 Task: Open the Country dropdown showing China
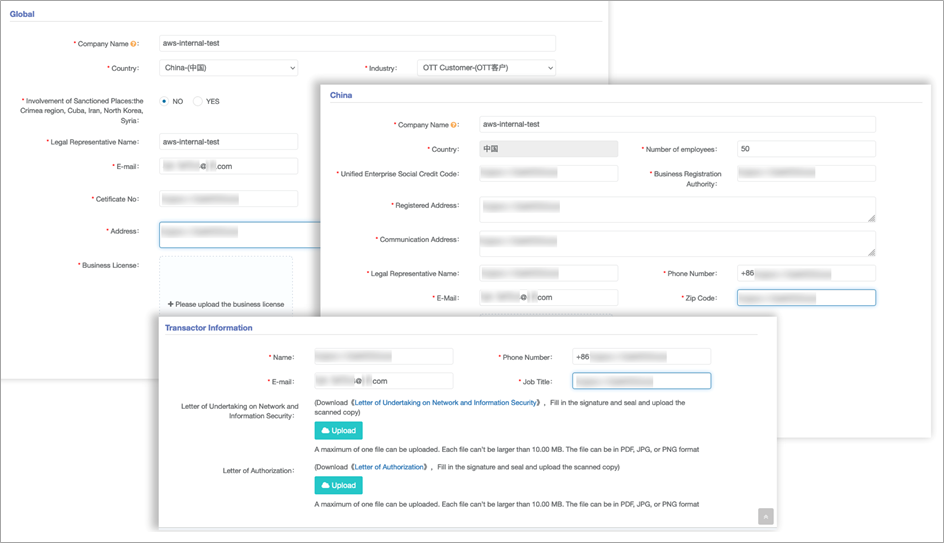pyautogui.click(x=229, y=68)
